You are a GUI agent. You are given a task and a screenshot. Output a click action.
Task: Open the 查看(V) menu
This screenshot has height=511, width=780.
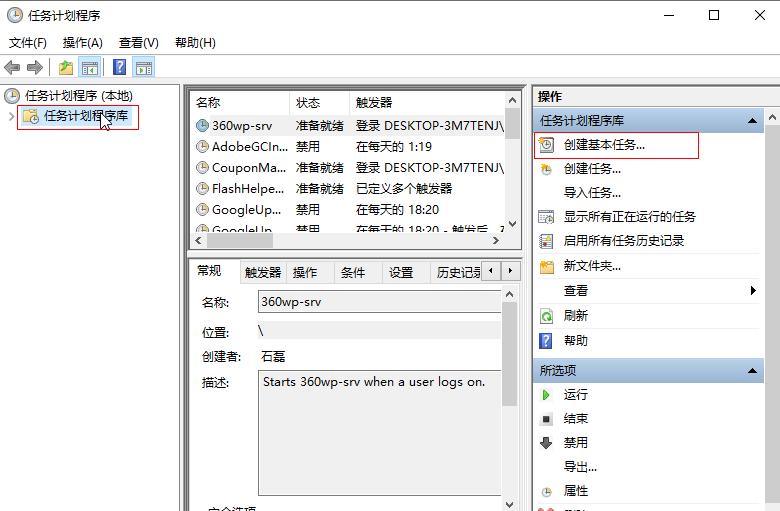pos(139,43)
